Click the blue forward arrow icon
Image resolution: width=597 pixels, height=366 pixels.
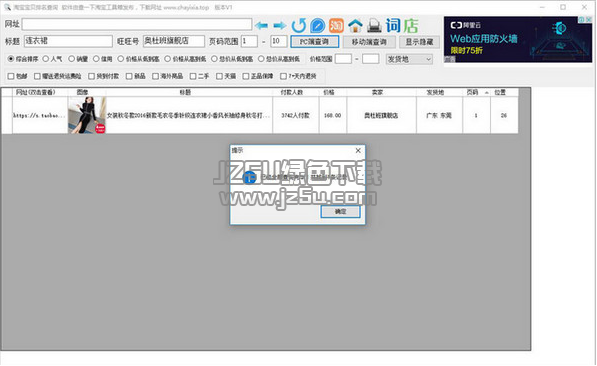point(280,26)
